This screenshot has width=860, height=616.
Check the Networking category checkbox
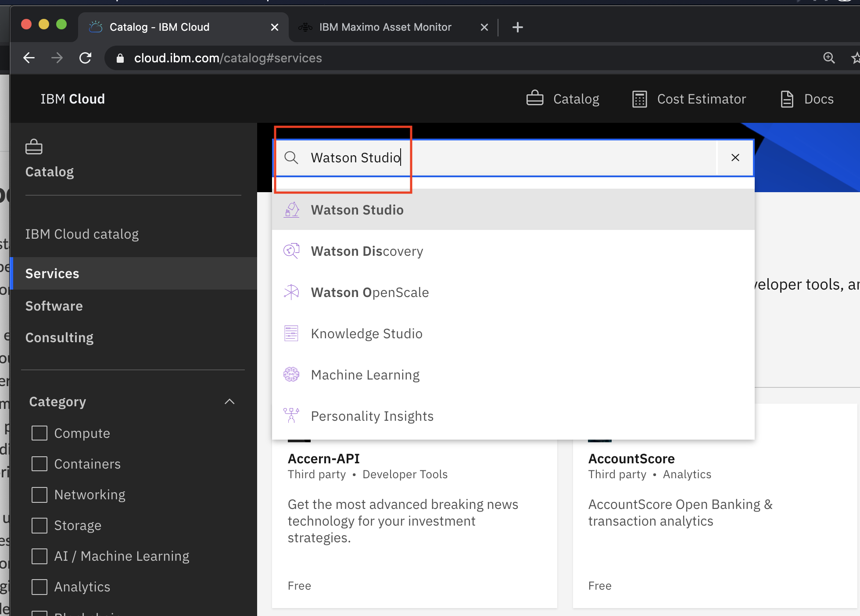(x=39, y=494)
